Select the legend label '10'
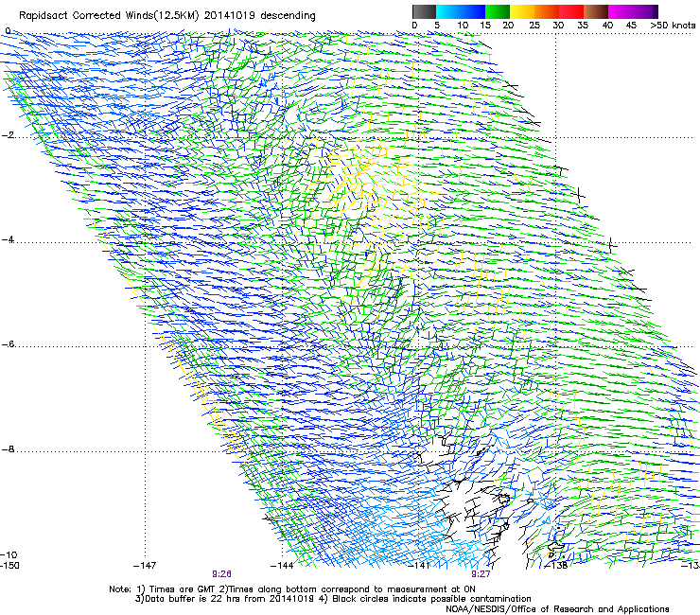Image resolution: width=700 pixels, height=615 pixels. (463, 26)
